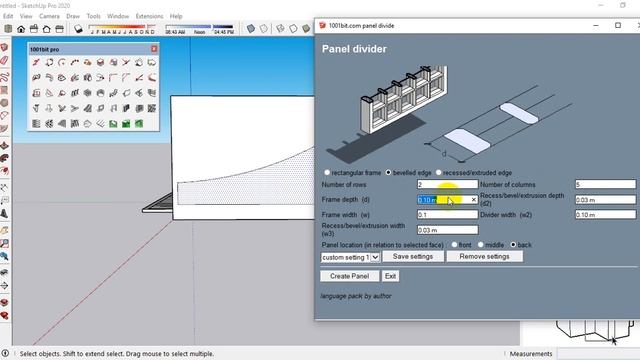This screenshot has width=640, height=360.
Task: Set panel location to front
Action: coord(454,245)
